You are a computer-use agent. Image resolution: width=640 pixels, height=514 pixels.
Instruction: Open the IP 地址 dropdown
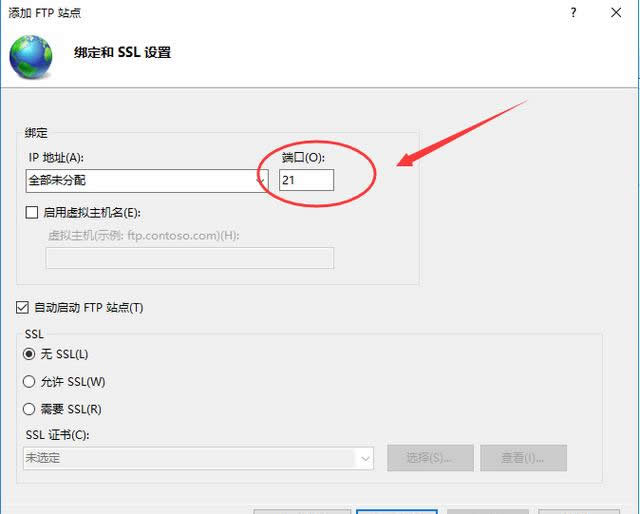[147, 180]
